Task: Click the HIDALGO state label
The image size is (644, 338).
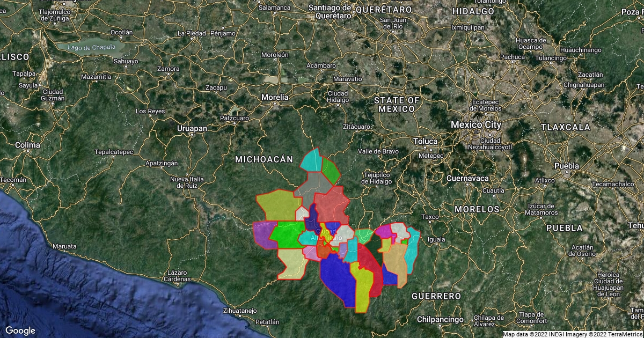Action: tap(473, 11)
